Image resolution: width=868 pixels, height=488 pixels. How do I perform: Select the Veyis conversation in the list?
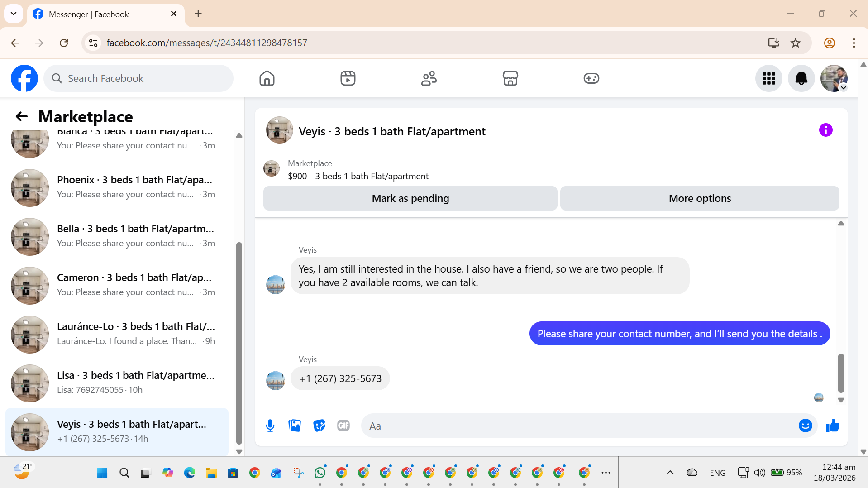pos(117,432)
